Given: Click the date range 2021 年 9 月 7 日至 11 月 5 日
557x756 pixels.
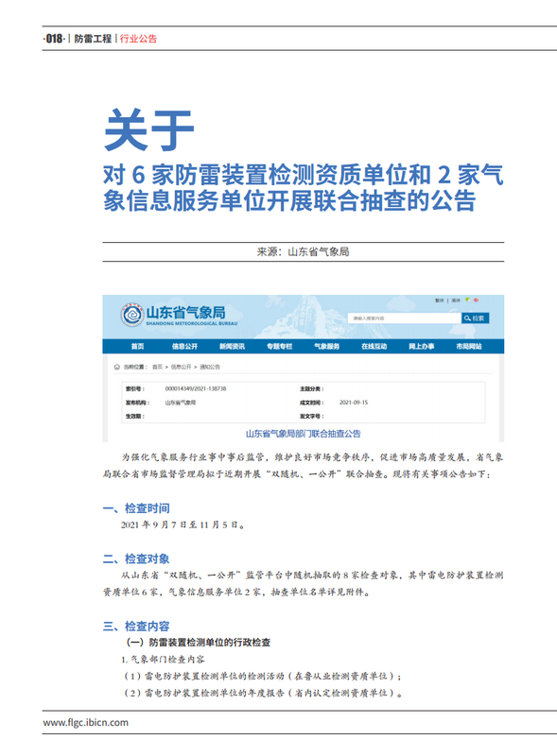Looking at the screenshot, I should (x=181, y=524).
